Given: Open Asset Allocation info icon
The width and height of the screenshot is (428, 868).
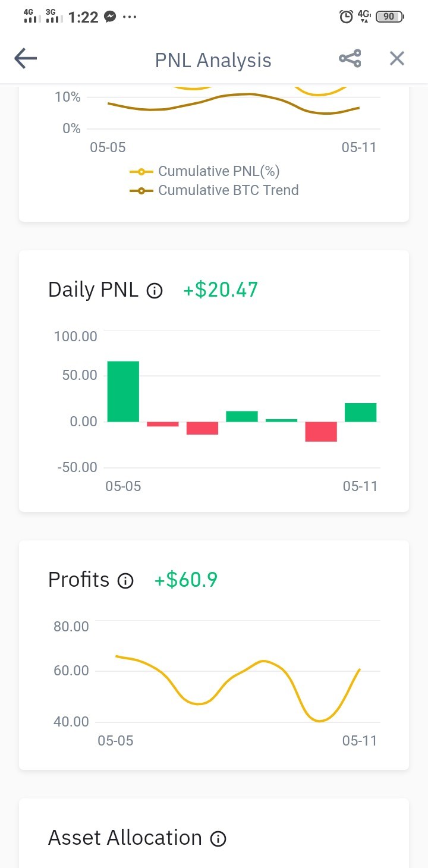Looking at the screenshot, I should [218, 839].
